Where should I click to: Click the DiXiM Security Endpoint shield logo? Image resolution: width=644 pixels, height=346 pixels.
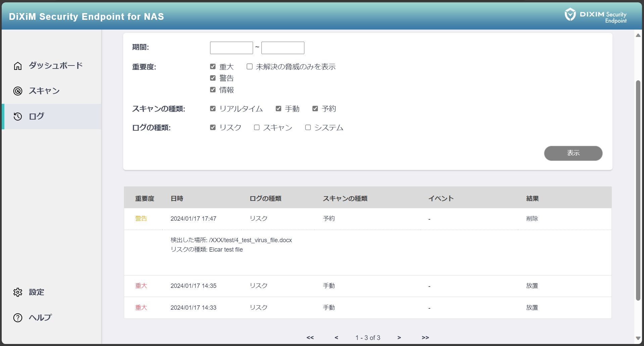pos(570,14)
